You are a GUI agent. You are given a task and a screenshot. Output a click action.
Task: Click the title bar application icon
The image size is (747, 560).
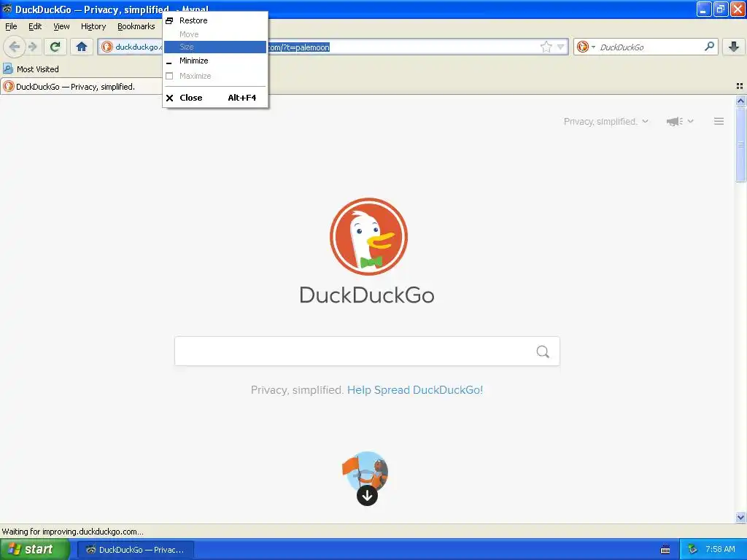pos(7,9)
